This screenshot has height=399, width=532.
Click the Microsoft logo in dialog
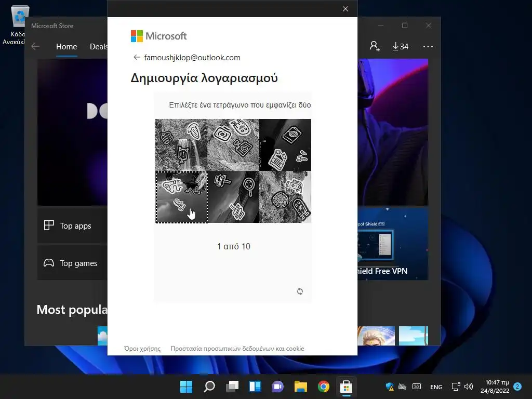158,36
